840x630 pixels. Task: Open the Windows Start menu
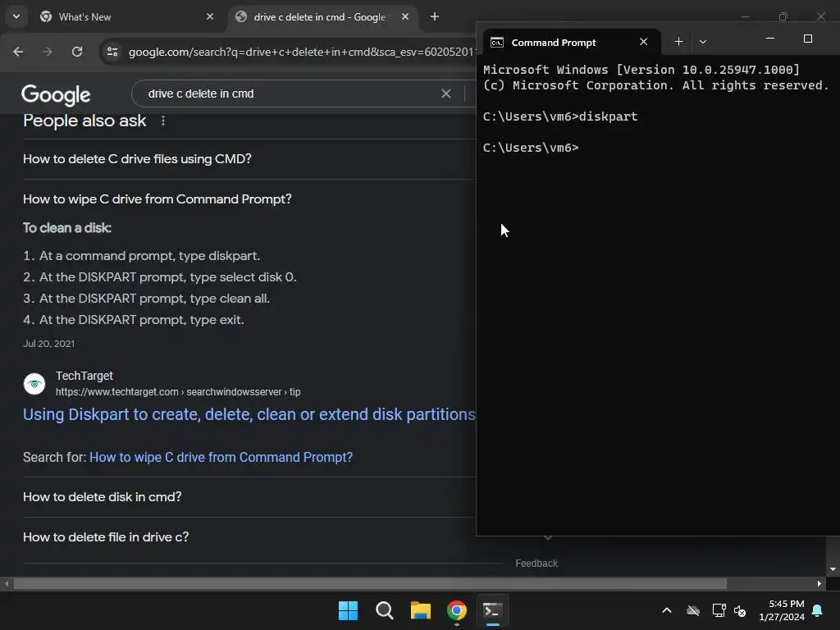pyautogui.click(x=348, y=610)
